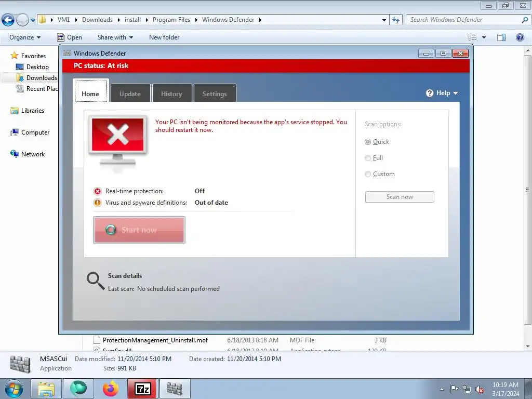
Task: Click the breadcrumb folder icon
Action: (42, 20)
